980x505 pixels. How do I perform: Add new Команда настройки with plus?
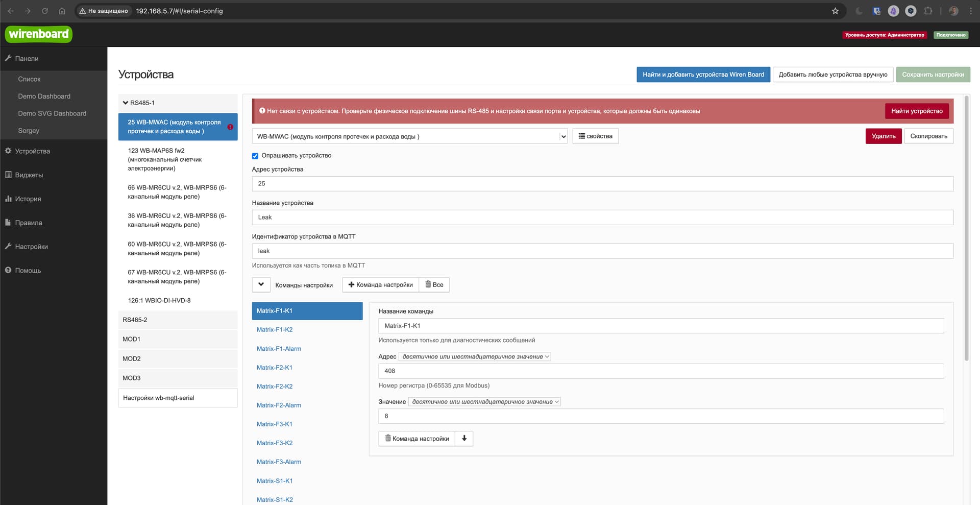pos(381,285)
